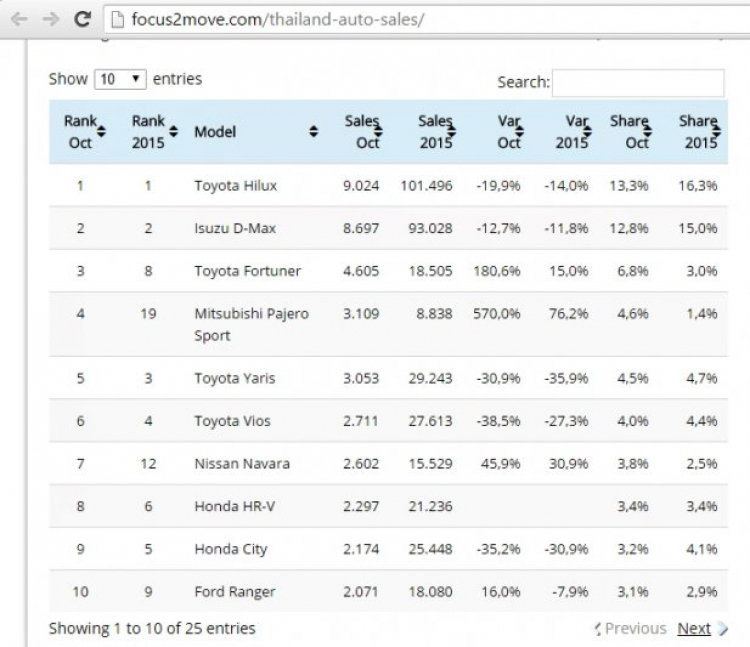This screenshot has width=750, height=647.
Task: Click the browser forward arrow
Action: tap(51, 19)
